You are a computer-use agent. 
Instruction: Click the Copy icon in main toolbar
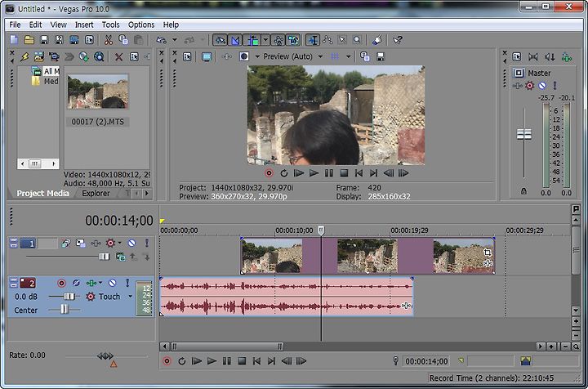click(x=123, y=40)
